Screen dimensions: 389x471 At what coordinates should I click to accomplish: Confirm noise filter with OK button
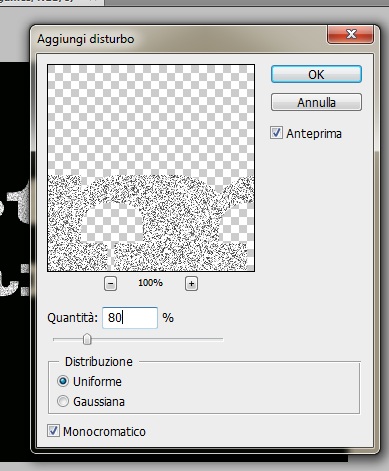[x=316, y=74]
